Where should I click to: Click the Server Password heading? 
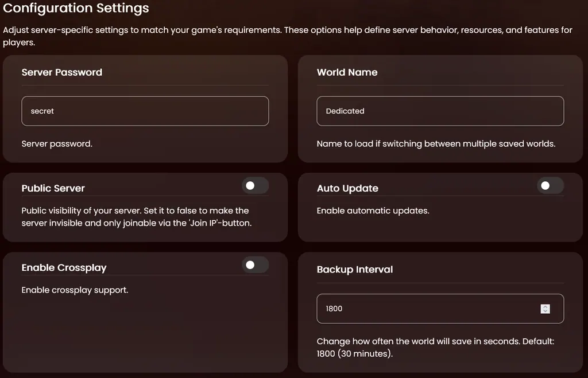click(62, 72)
